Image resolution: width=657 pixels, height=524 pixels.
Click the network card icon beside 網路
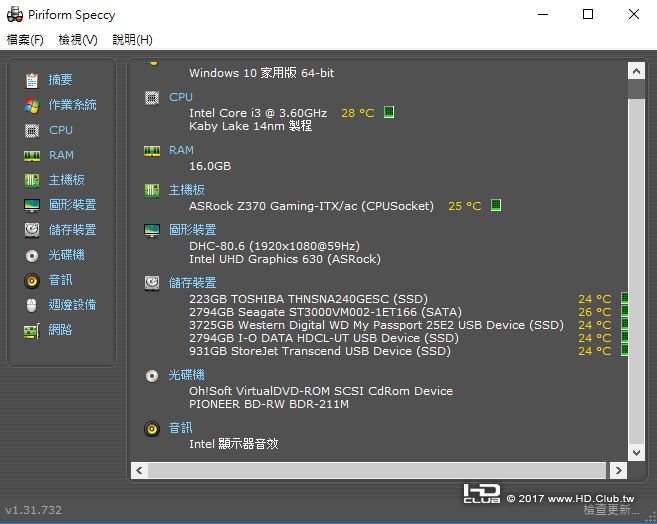pyautogui.click(x=32, y=331)
